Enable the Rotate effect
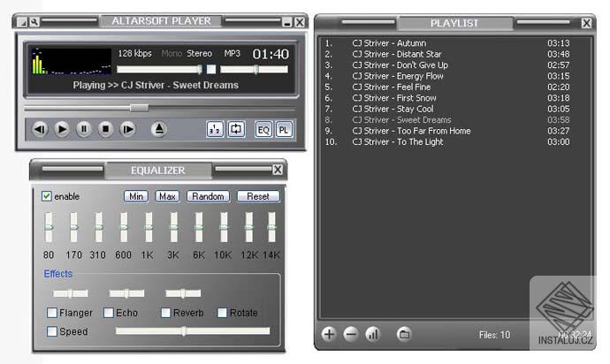610x364 pixels. pos(222,313)
